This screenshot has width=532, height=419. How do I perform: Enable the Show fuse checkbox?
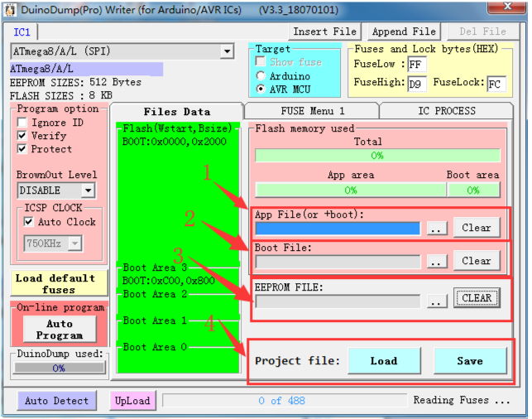(261, 61)
